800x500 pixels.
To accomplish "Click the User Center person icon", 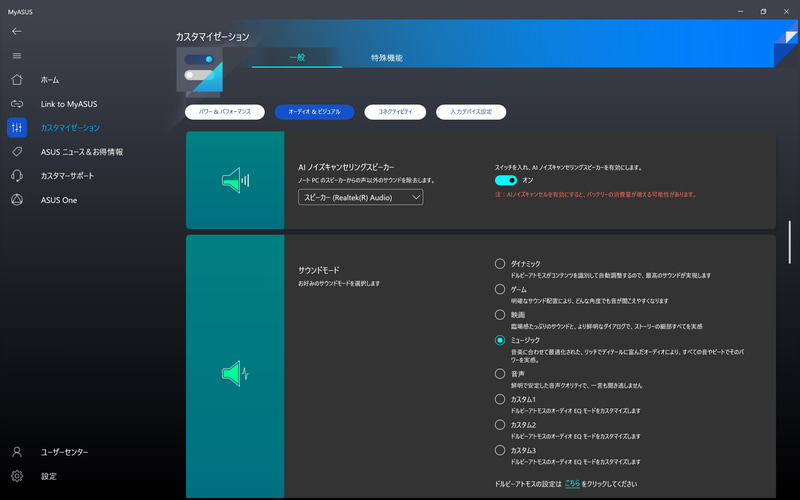I will click(17, 452).
